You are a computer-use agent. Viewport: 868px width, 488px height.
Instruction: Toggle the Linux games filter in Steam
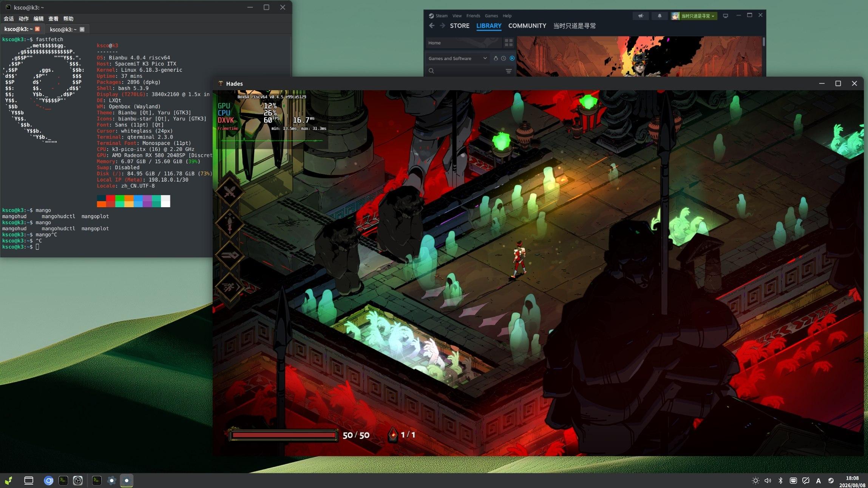click(496, 58)
